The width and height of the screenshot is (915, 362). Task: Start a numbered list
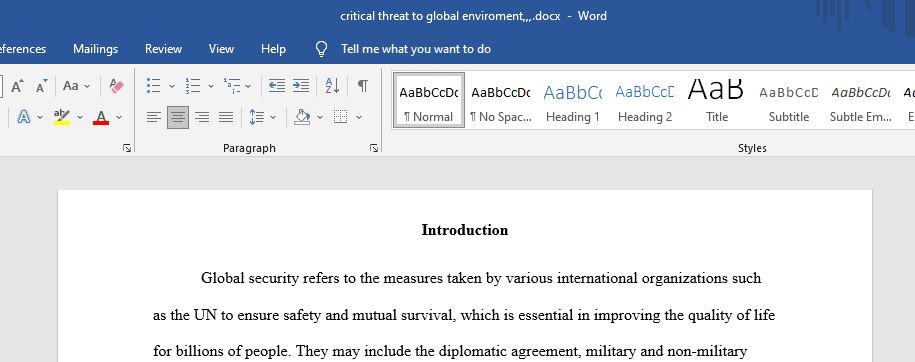[x=193, y=86]
